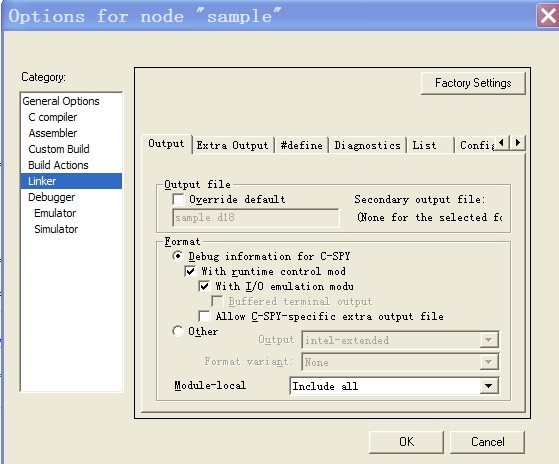Click the Cancel button
Viewport: 559px width, 464px height.
pyautogui.click(x=487, y=442)
